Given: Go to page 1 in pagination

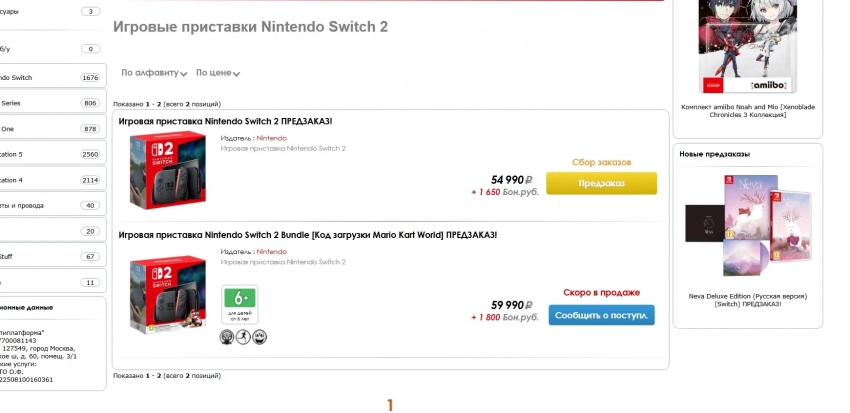Looking at the screenshot, I should 390,404.
